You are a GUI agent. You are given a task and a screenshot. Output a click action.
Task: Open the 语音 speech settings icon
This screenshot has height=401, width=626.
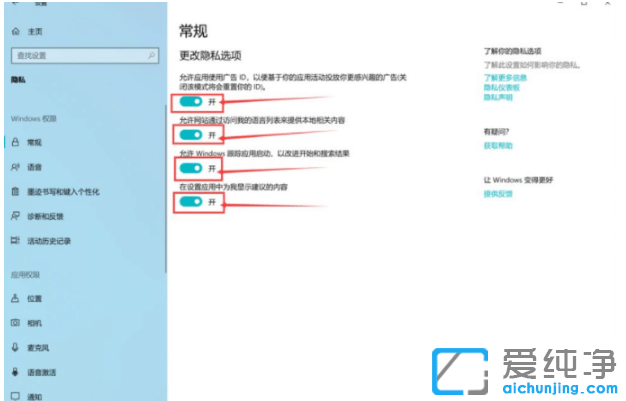[x=15, y=166]
